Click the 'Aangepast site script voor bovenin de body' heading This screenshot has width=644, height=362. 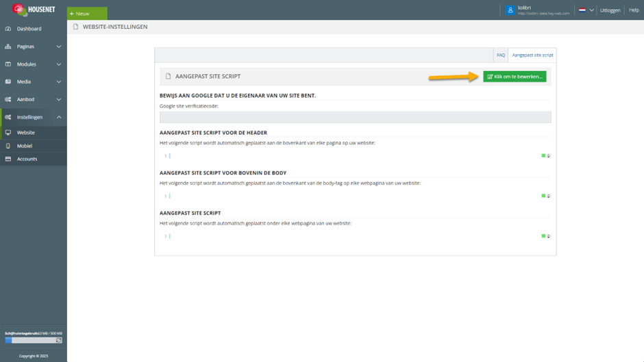(x=223, y=173)
